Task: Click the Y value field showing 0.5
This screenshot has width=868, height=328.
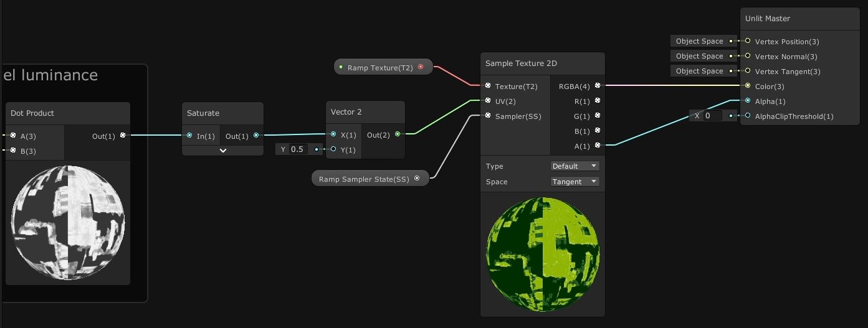Action: point(298,149)
